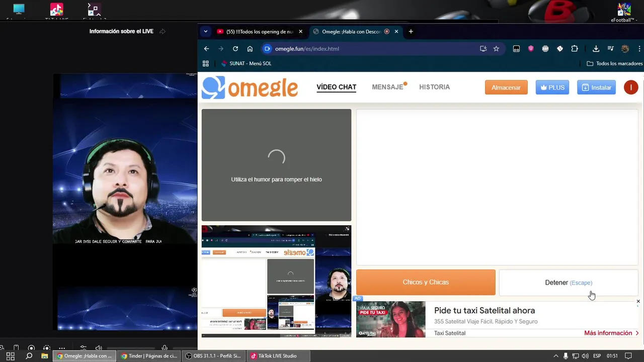Click the stranger video loading panel
Image resolution: width=644 pixels, height=362 pixels.
276,165
